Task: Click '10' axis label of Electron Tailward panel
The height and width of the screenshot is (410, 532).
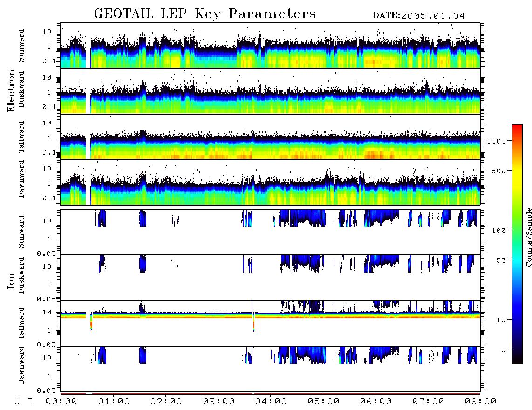Action: (47, 123)
